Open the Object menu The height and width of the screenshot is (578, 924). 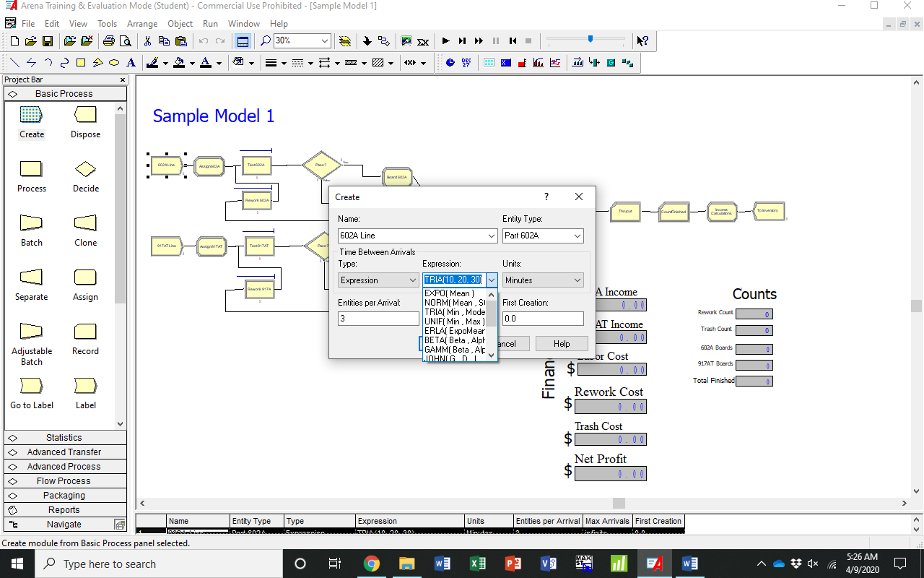point(180,24)
